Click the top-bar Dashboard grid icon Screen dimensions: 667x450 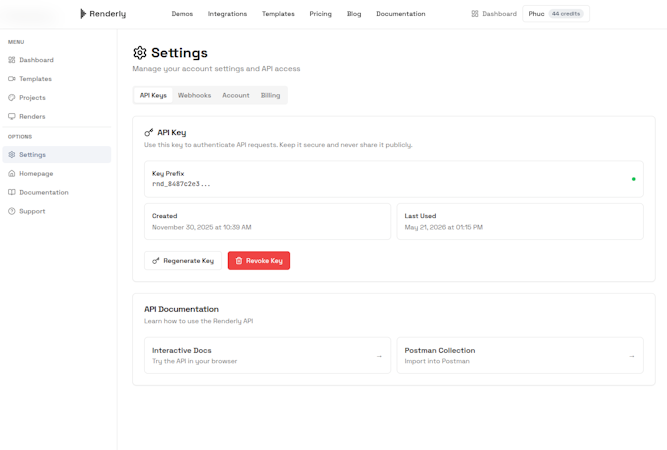(475, 14)
